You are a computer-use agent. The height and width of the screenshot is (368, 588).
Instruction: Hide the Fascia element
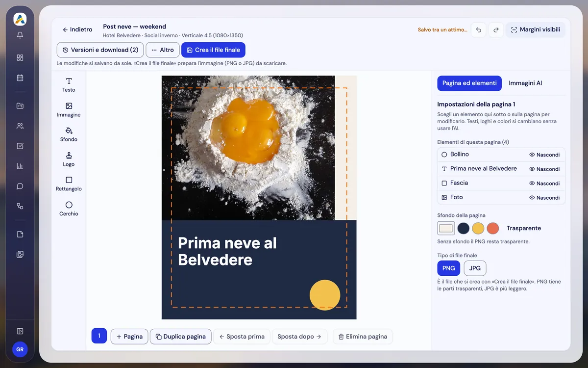pyautogui.click(x=544, y=183)
